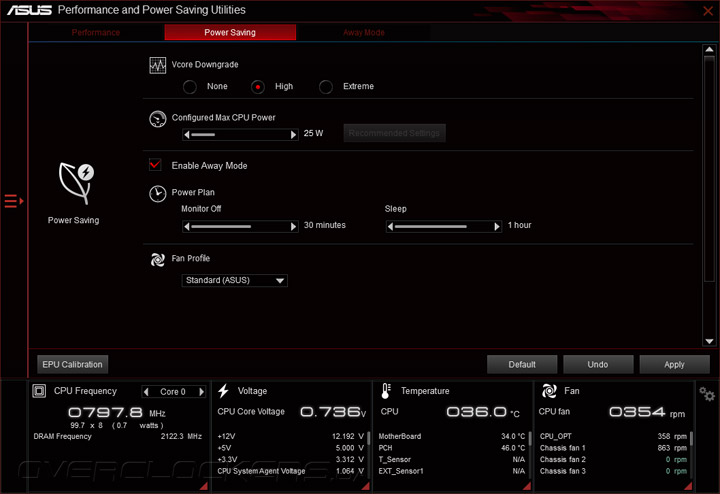Screen dimensions: 720x494
Task: Click the 0.736 V CPU Core Voltage readout
Action: coord(333,412)
